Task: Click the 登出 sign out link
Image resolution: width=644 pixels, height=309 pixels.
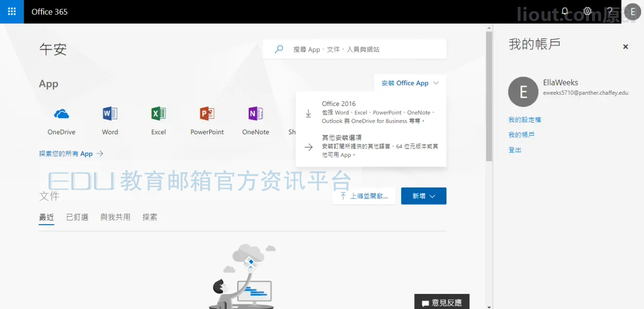Action: pos(515,150)
